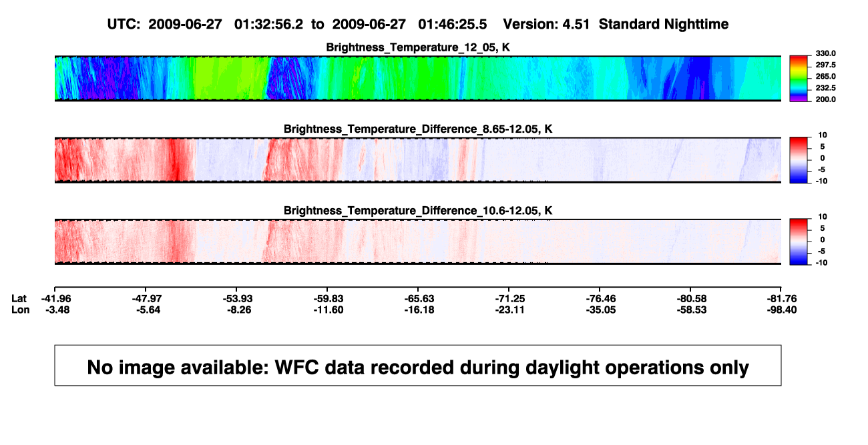868x445 pixels.
Task: Click the latitude value -41.96
Action: tap(55, 298)
